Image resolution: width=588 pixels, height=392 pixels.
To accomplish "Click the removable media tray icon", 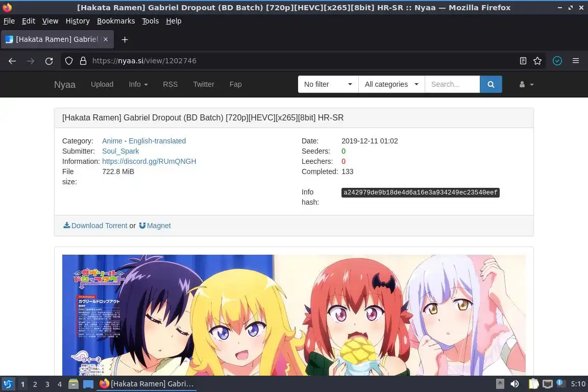I will [500, 384].
